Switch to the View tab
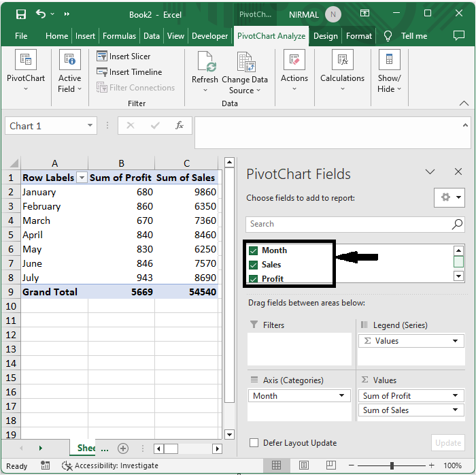This screenshot has width=476, height=475. pyautogui.click(x=175, y=36)
